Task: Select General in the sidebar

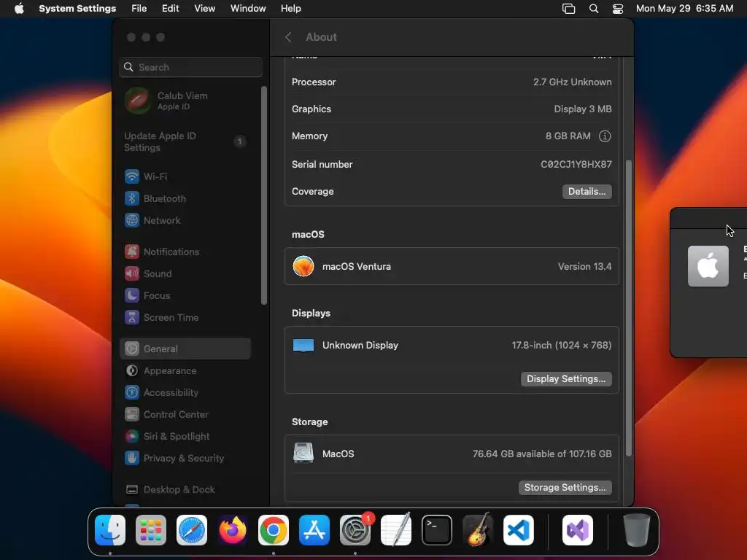Action: coord(185,349)
